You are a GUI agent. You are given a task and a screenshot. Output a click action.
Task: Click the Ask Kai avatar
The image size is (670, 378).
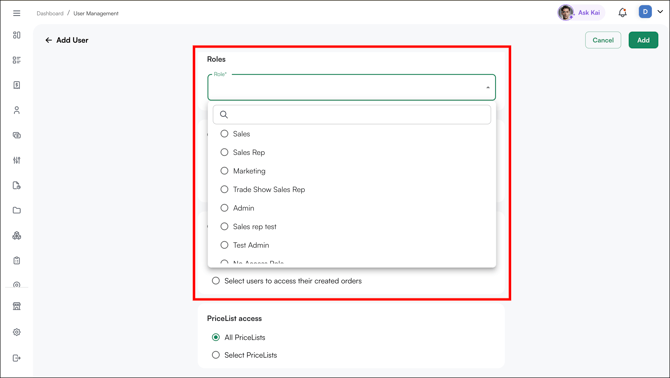(x=566, y=12)
